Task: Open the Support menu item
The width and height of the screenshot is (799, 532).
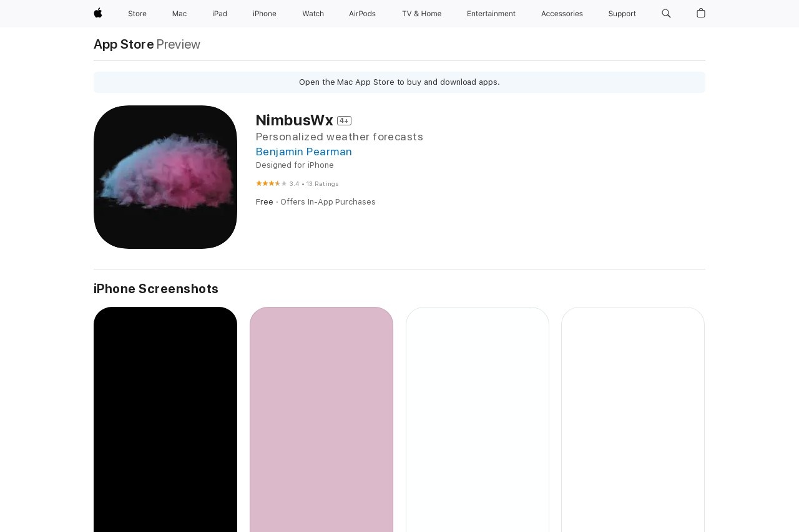Action: coord(622,14)
